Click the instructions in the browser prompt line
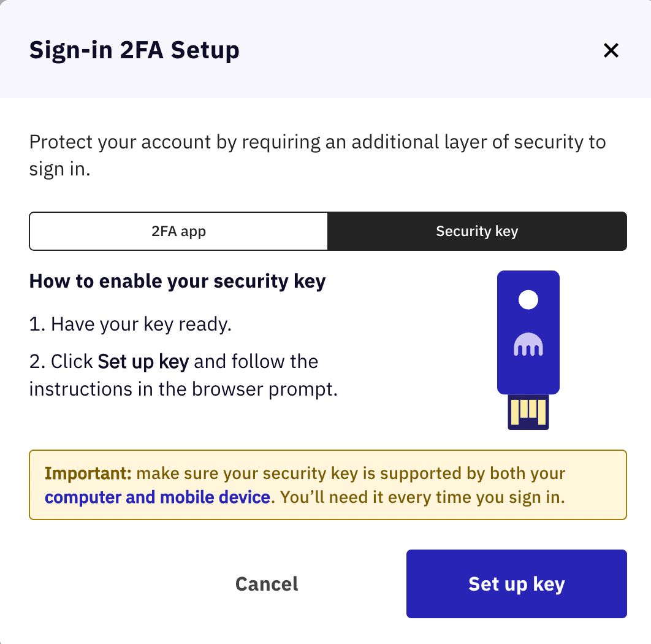Image resolution: width=651 pixels, height=644 pixels. (x=183, y=389)
